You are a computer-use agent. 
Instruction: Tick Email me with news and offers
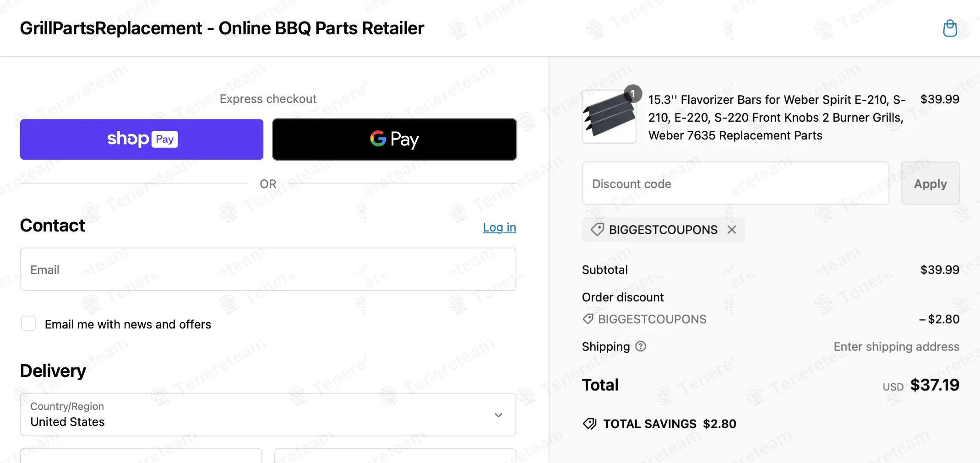(x=28, y=323)
